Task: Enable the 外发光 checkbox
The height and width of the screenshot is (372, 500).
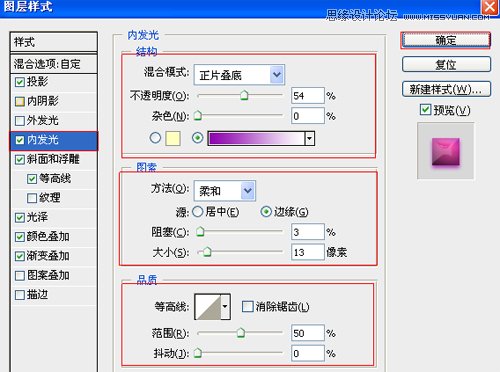Action: coord(20,121)
